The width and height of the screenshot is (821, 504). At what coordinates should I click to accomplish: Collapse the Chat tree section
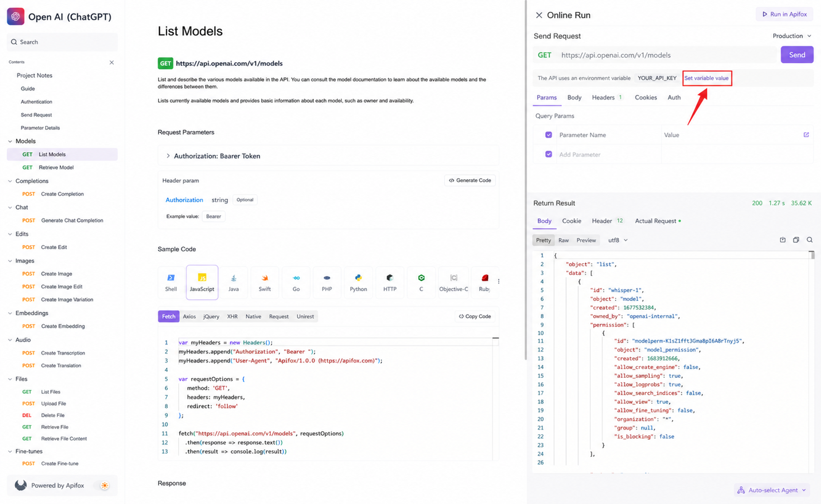[10, 207]
